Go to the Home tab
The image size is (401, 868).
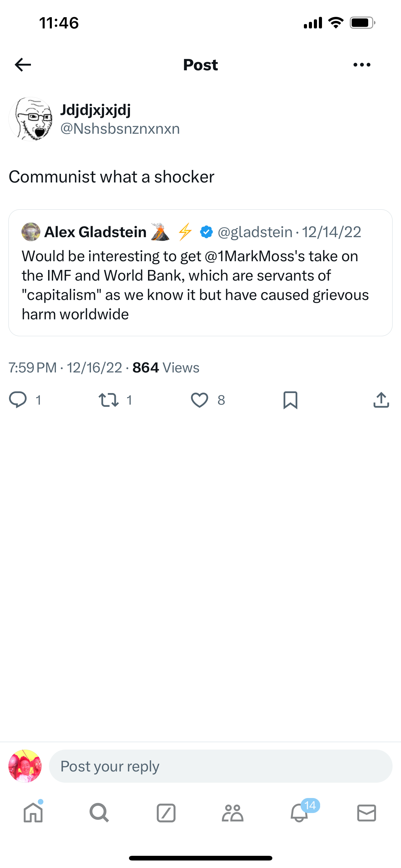(x=33, y=813)
